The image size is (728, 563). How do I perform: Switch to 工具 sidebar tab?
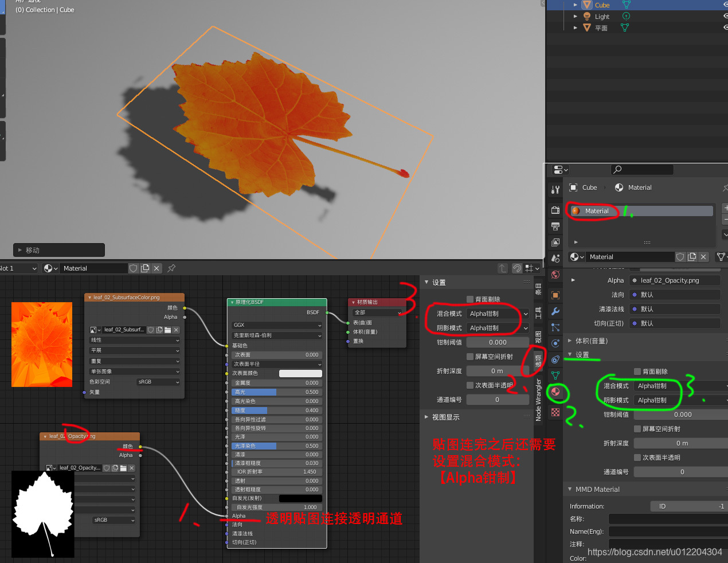pos(538,312)
